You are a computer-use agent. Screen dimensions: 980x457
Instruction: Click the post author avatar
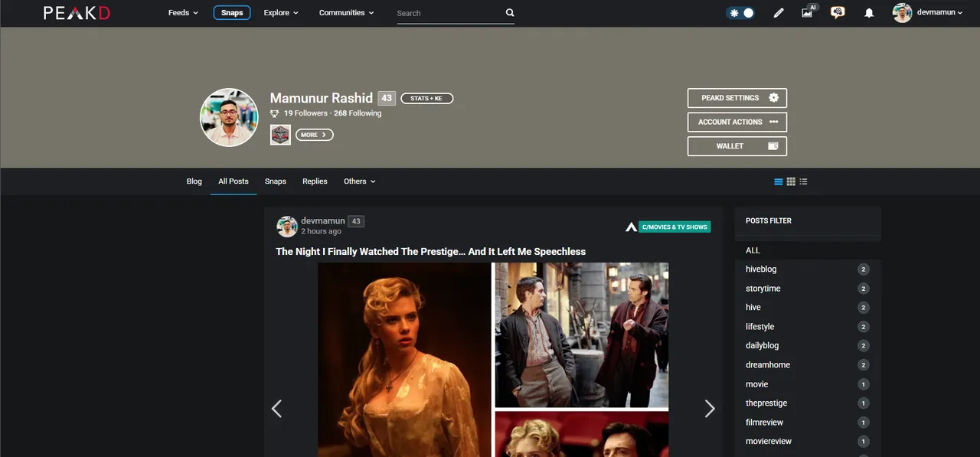click(x=287, y=226)
